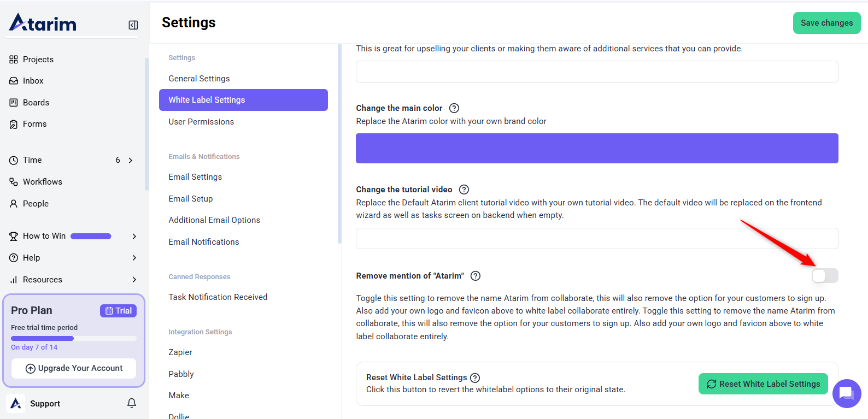Click the Save changes button
Image resolution: width=868 pixels, height=419 pixels.
point(826,23)
